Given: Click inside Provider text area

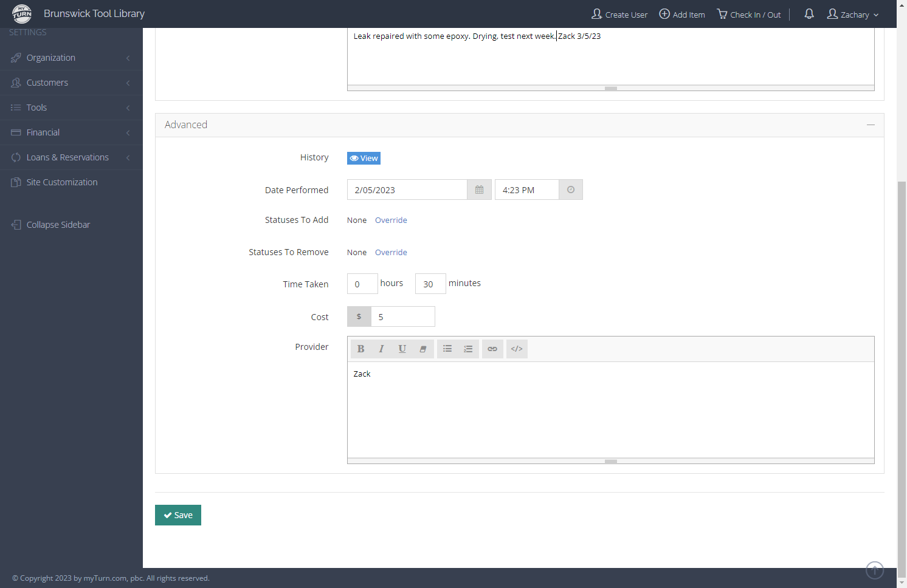Looking at the screenshot, I should (x=611, y=409).
